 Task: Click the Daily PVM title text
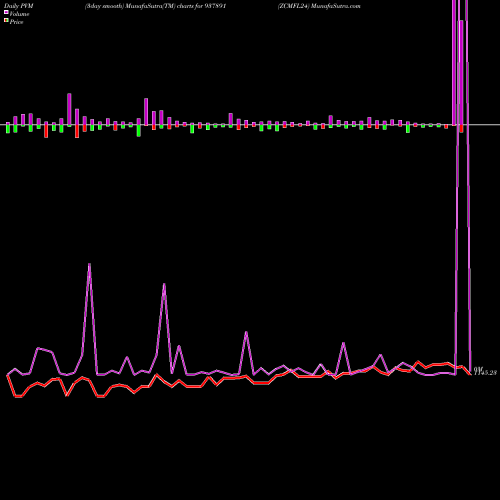tap(19, 6)
